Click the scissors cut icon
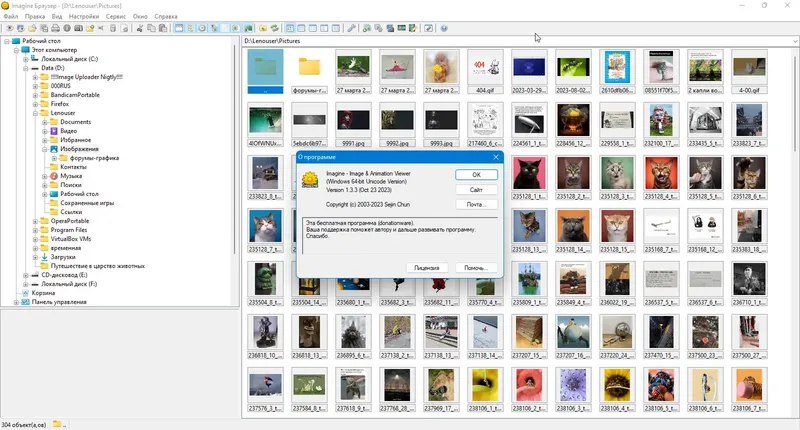Screen dimensions: 800x430 click(139, 28)
